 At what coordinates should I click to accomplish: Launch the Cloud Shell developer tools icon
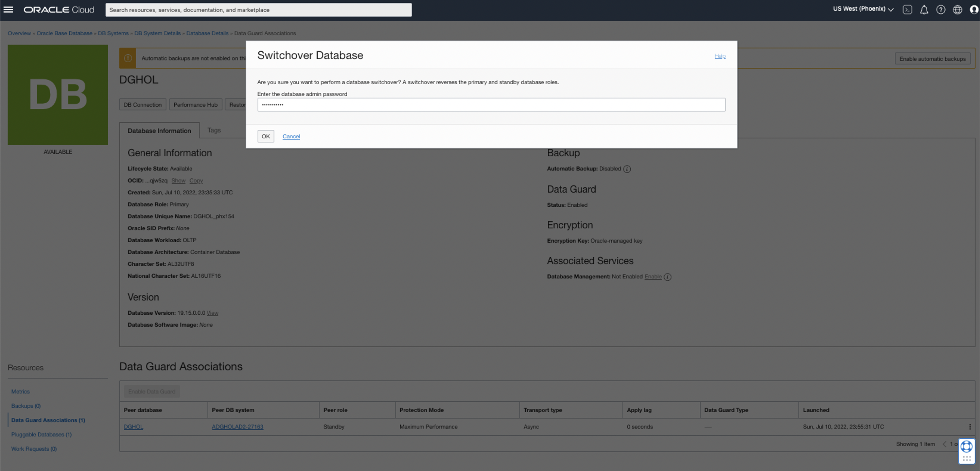[907, 10]
